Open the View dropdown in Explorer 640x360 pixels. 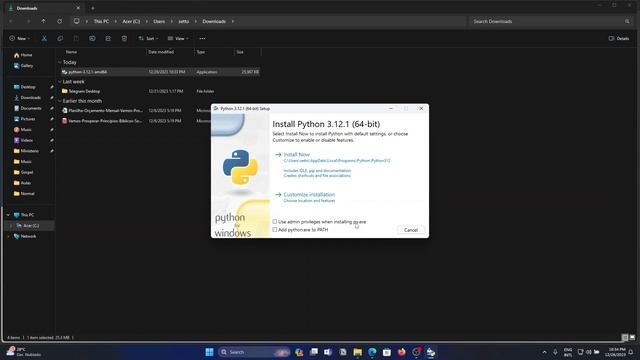178,38
